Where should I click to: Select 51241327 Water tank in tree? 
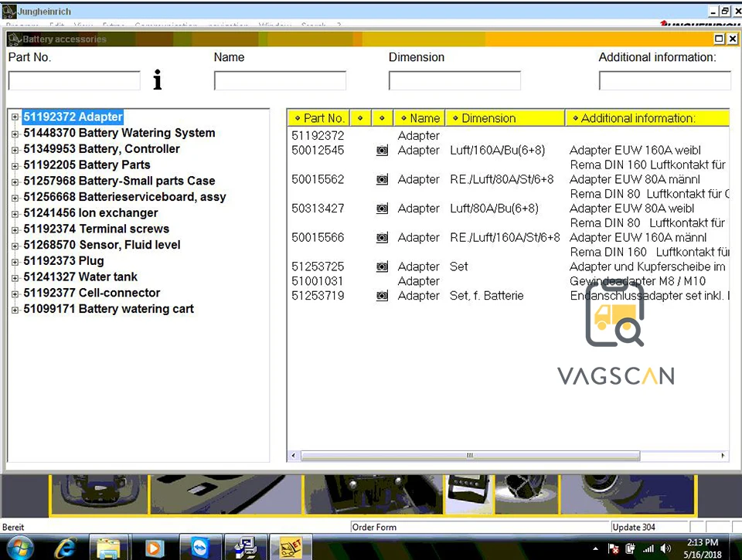point(80,277)
